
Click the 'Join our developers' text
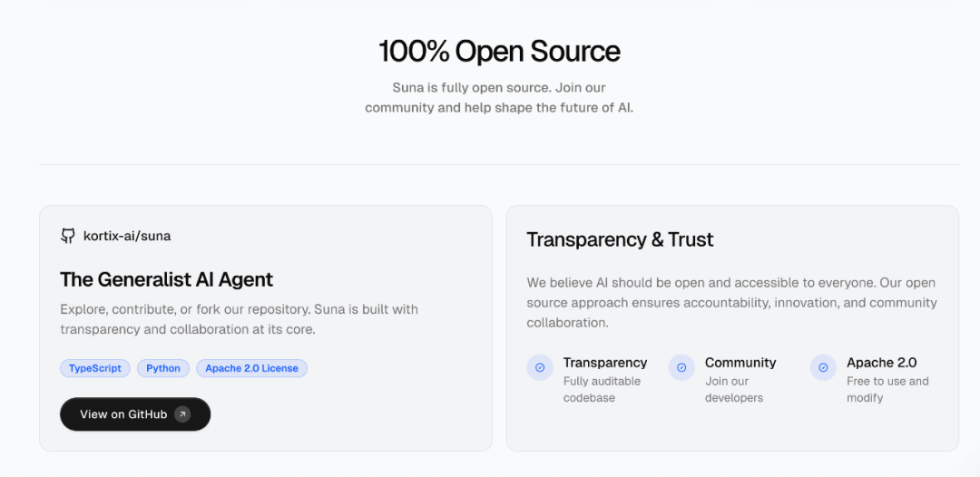pyautogui.click(x=734, y=390)
